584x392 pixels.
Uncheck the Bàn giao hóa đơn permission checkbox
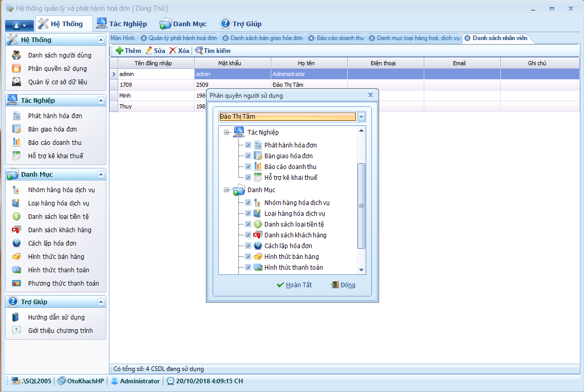click(x=248, y=156)
